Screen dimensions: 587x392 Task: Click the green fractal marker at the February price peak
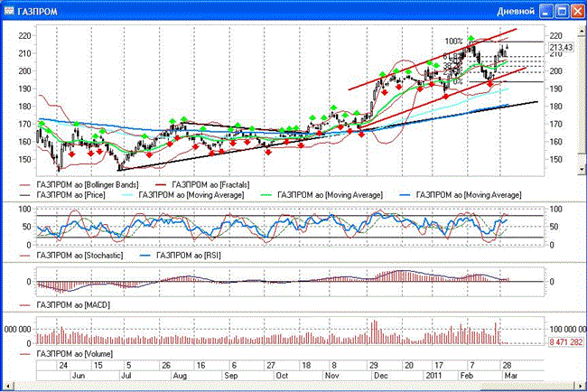pos(471,38)
